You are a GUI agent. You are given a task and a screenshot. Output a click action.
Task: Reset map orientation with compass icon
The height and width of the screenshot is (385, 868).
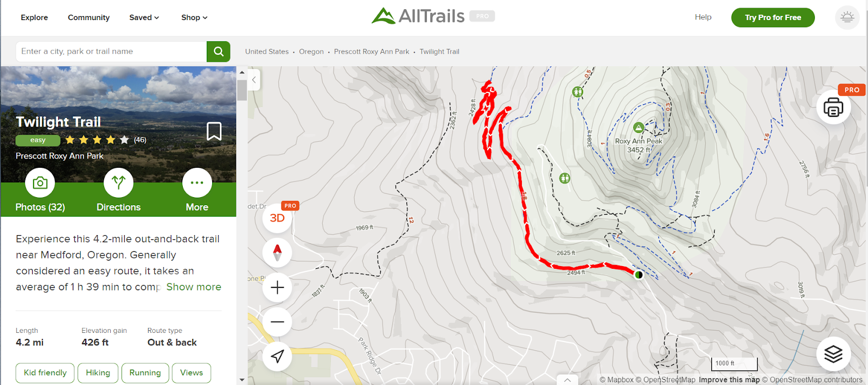[277, 253]
